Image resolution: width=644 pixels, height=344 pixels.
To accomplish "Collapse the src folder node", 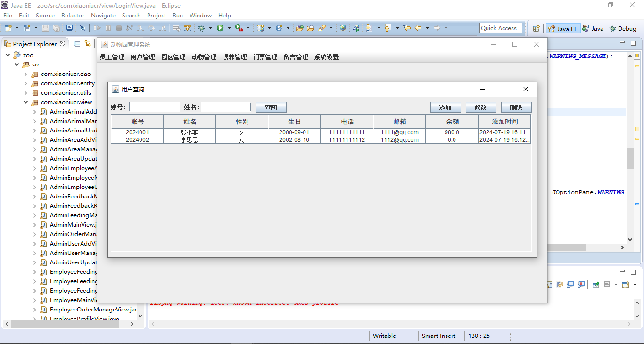I will (17, 65).
